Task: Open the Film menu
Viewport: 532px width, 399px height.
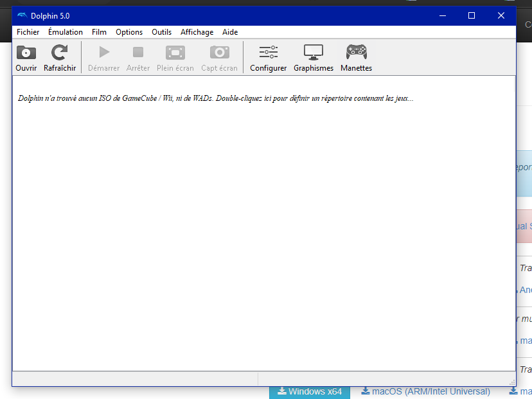Action: (99, 32)
